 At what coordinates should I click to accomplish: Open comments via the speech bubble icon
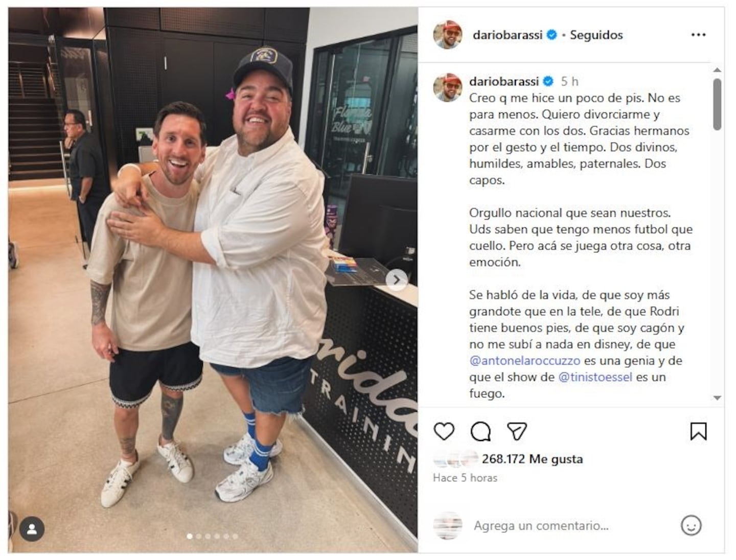point(480,432)
